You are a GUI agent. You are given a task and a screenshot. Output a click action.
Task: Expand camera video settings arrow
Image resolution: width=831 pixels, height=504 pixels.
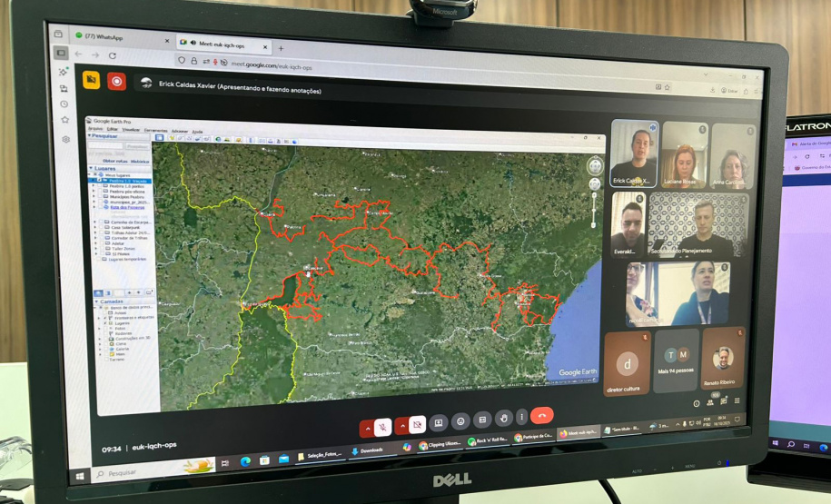click(x=401, y=425)
